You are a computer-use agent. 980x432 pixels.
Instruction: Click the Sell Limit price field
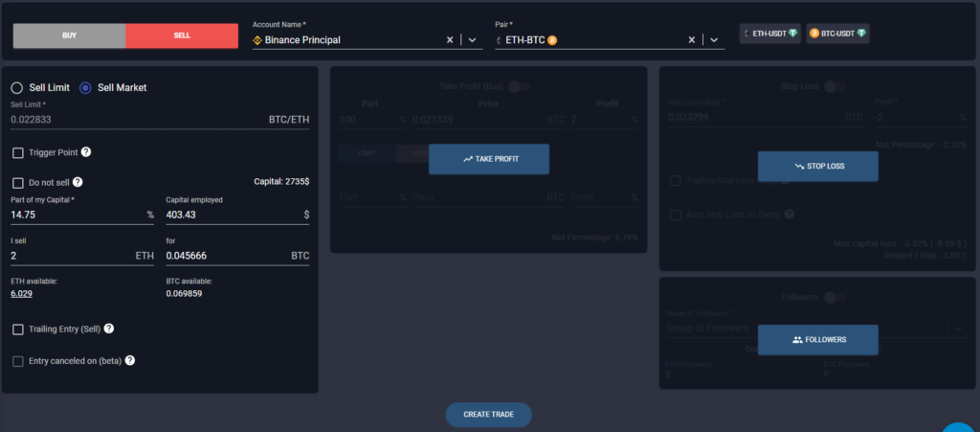click(x=160, y=120)
